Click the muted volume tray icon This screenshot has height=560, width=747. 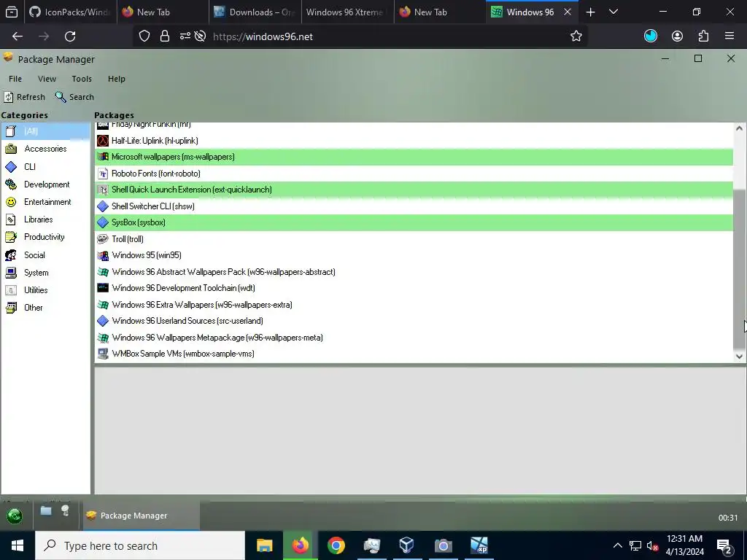click(x=652, y=545)
